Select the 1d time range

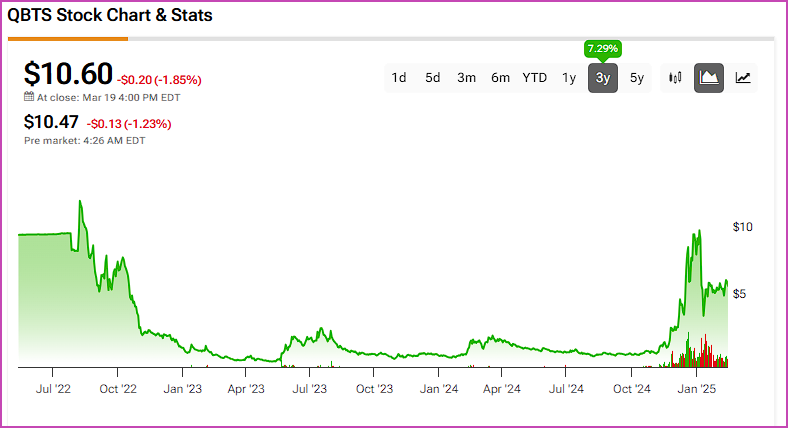(x=399, y=78)
